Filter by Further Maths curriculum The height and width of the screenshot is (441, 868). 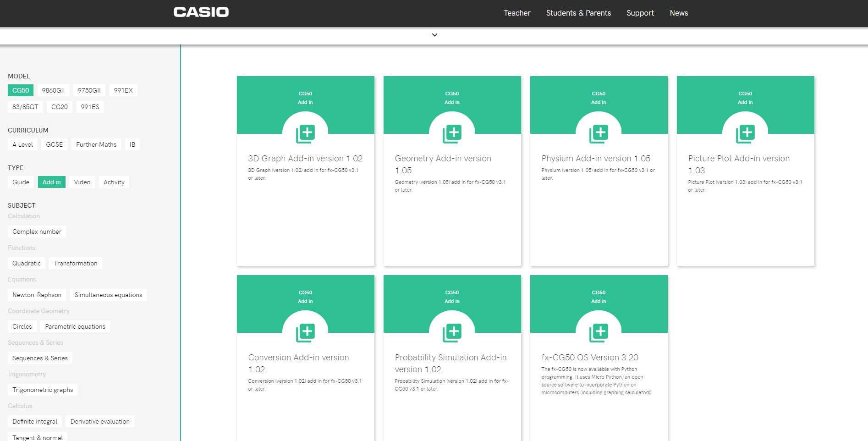pos(96,144)
